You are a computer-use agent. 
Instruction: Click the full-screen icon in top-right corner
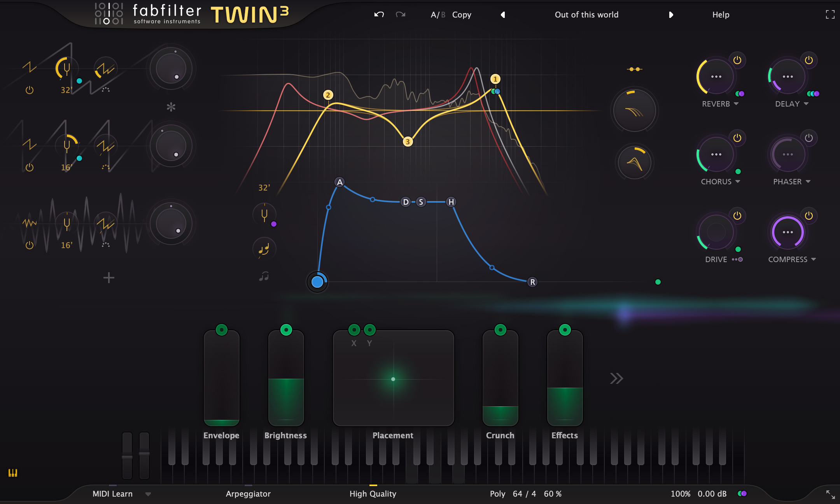tap(830, 14)
